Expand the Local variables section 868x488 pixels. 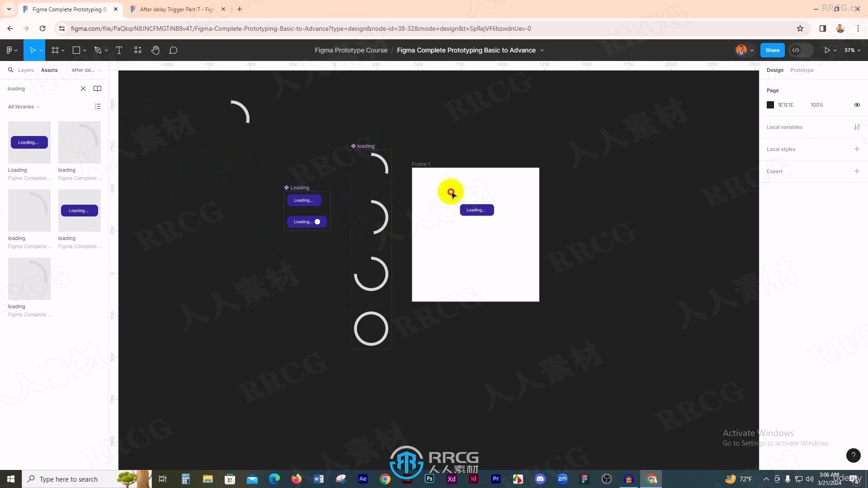coord(857,127)
